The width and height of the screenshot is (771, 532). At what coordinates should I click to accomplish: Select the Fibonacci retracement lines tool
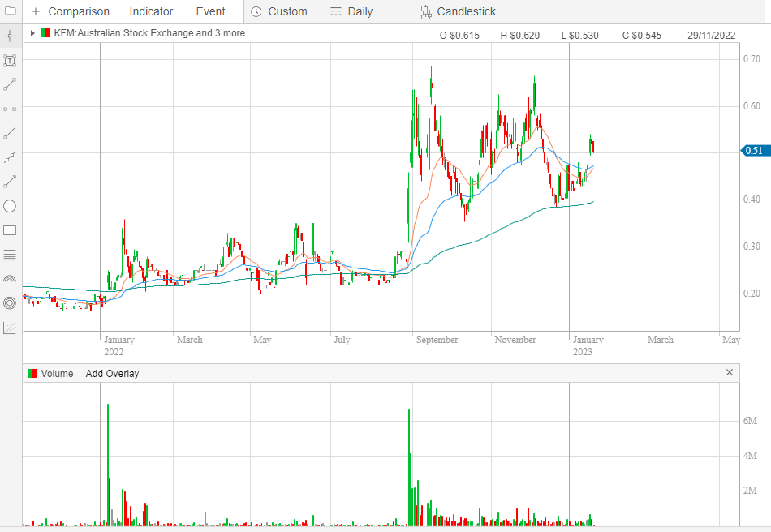tap(10, 255)
